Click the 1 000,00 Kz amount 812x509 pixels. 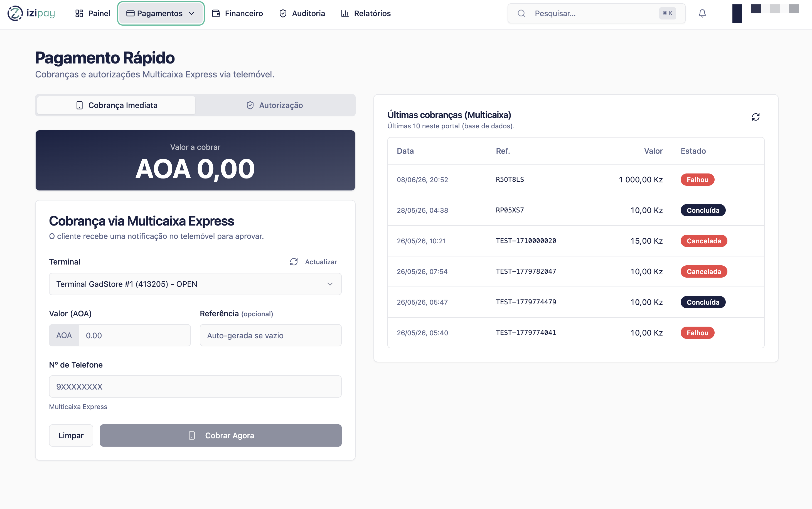tap(641, 180)
